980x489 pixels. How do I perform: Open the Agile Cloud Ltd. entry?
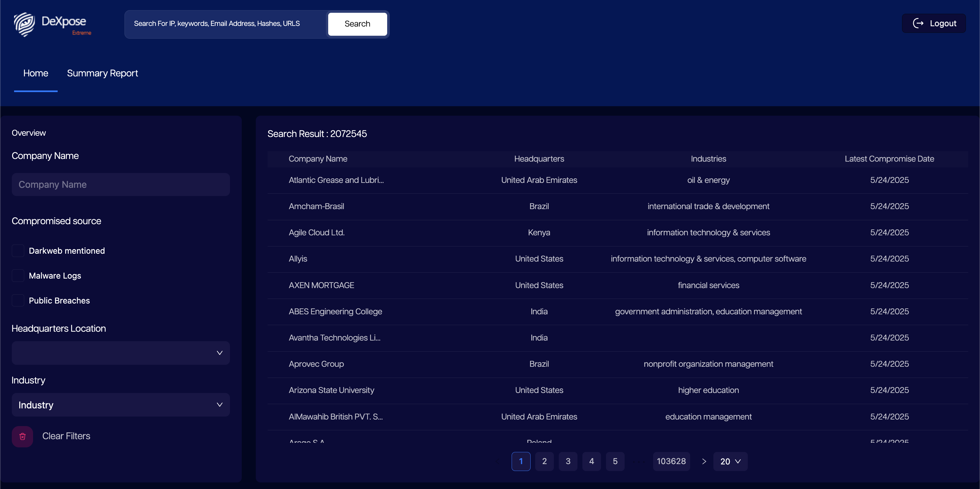[617, 233]
